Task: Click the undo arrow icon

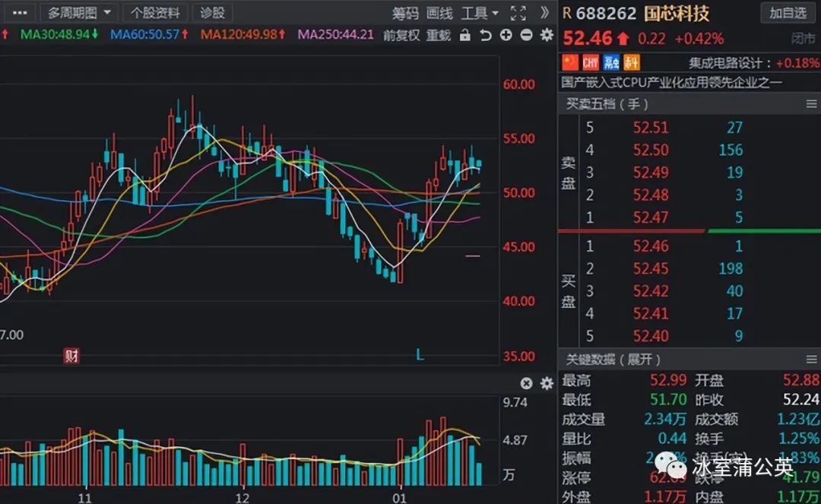Action: tap(485, 35)
